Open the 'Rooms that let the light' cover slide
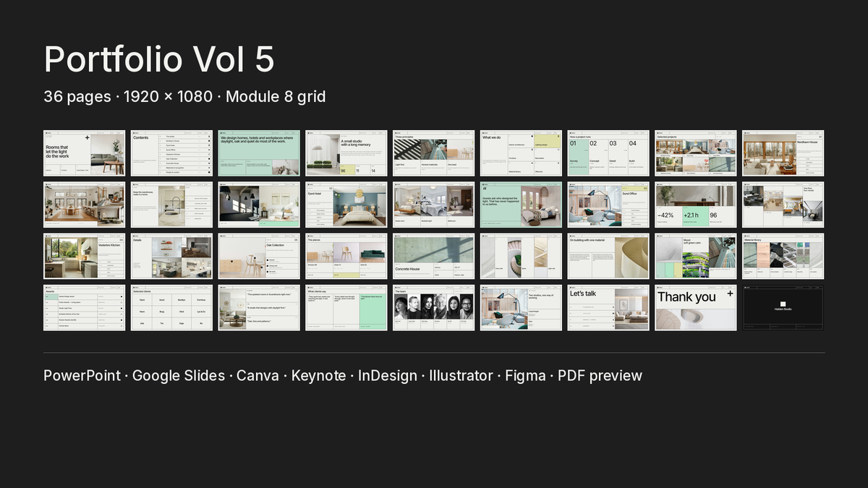 point(84,153)
